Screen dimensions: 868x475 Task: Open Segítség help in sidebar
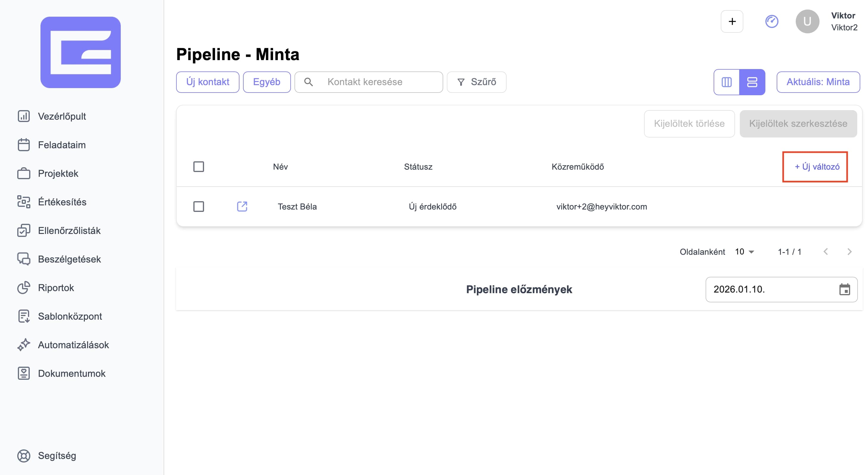click(57, 455)
